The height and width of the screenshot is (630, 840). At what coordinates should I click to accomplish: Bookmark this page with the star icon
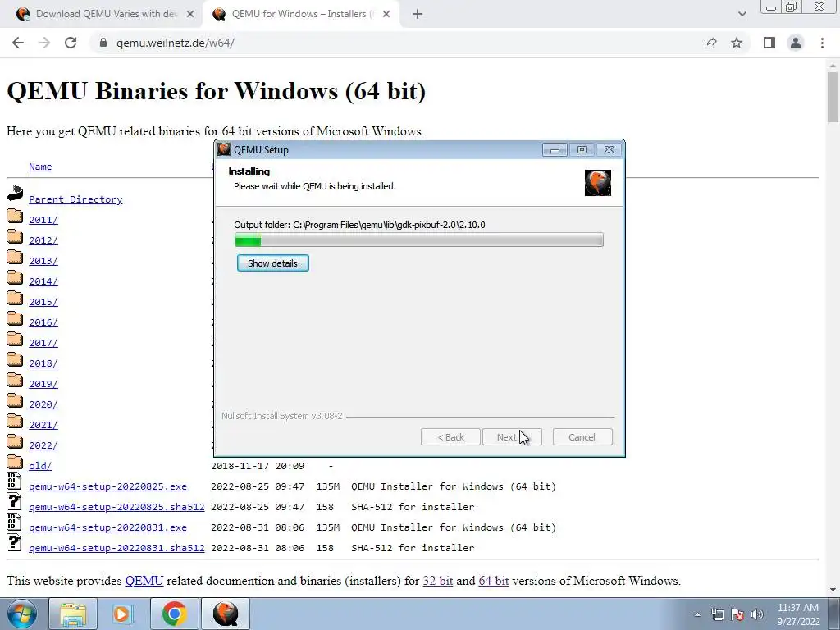click(x=737, y=43)
